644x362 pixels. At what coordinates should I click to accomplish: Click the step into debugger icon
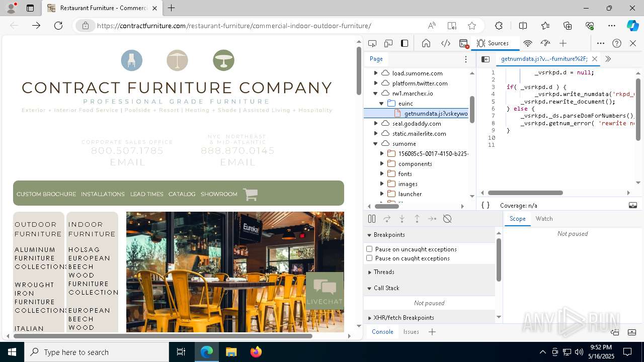pos(402,219)
